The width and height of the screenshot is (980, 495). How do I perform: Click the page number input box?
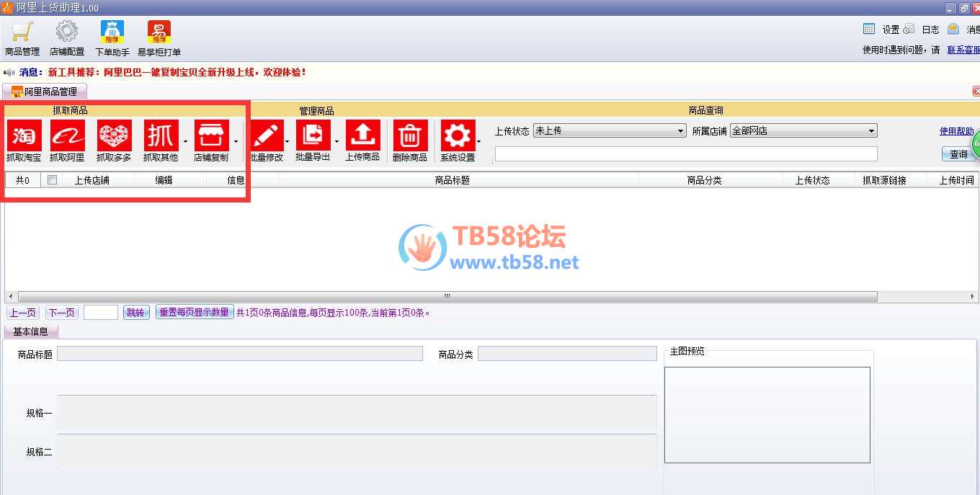pyautogui.click(x=101, y=313)
